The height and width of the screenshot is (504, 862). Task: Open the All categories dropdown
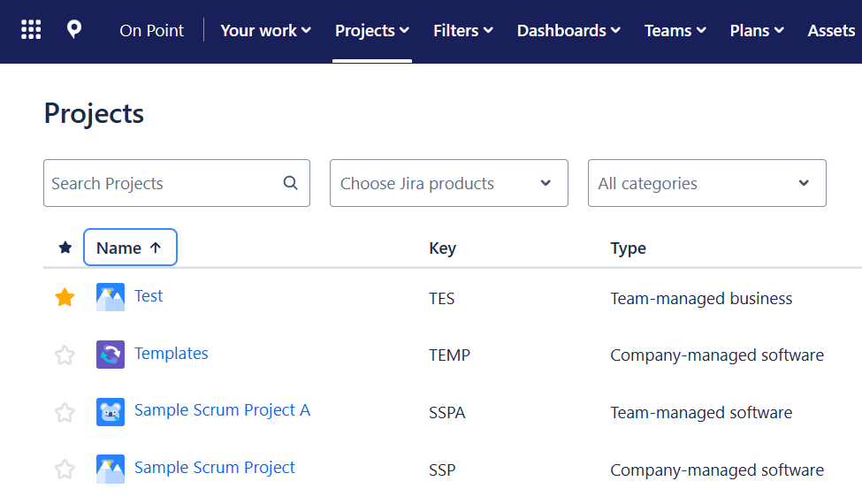point(706,183)
